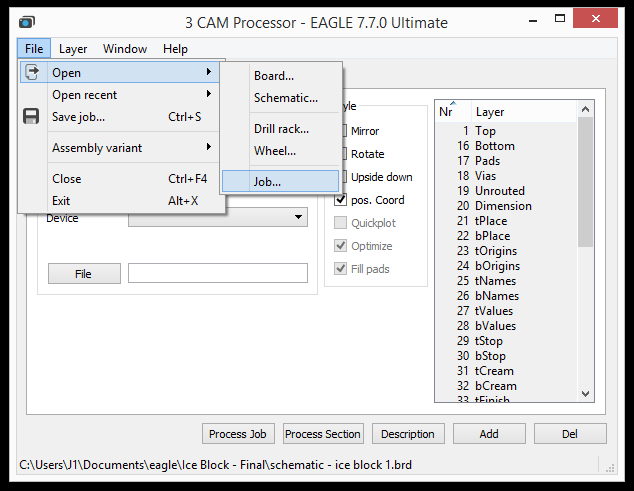Click the File button beside the path field
The height and width of the screenshot is (491, 634).
[84, 274]
